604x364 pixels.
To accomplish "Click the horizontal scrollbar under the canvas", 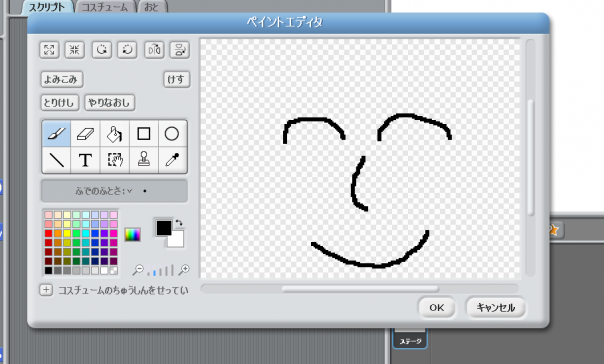I will click(360, 289).
